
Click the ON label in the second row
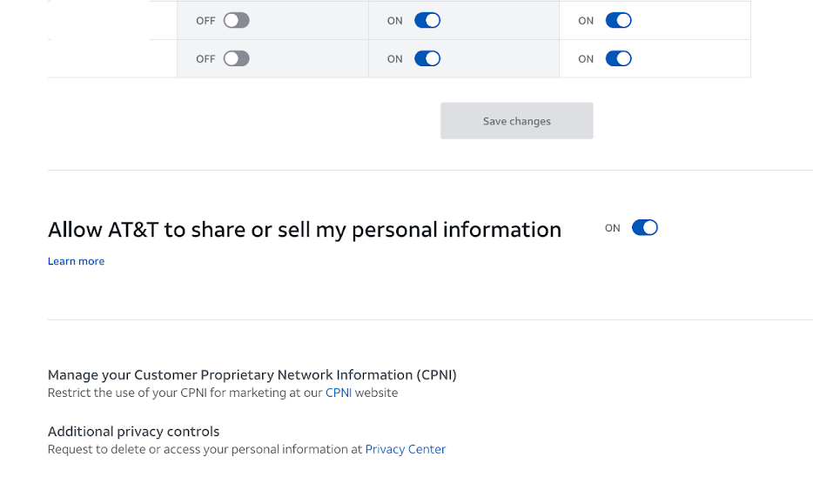393,58
